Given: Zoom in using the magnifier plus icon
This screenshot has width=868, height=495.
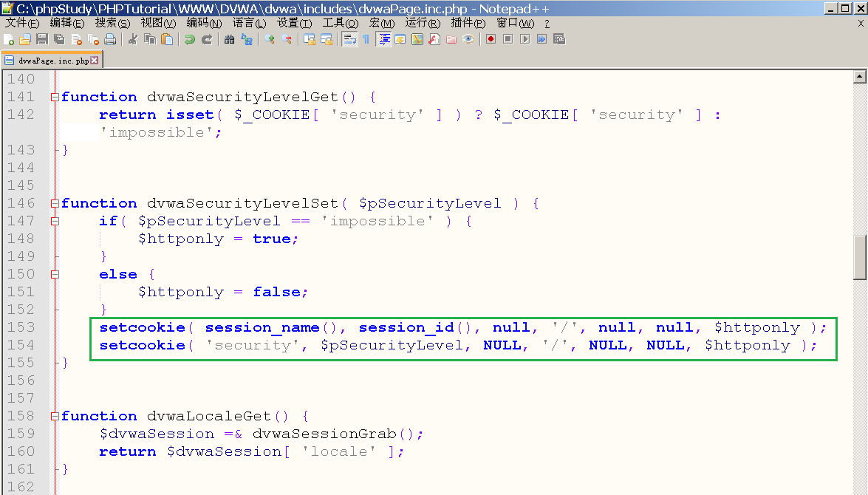Looking at the screenshot, I should point(270,39).
